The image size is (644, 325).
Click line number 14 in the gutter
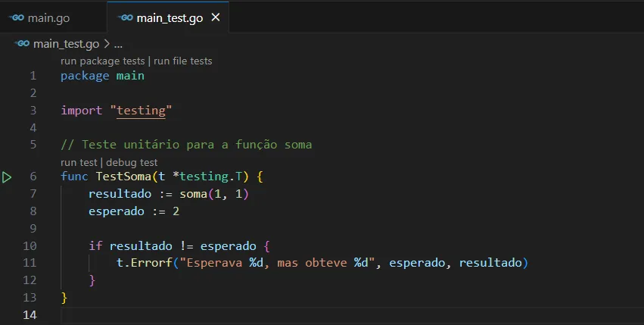[x=30, y=314]
